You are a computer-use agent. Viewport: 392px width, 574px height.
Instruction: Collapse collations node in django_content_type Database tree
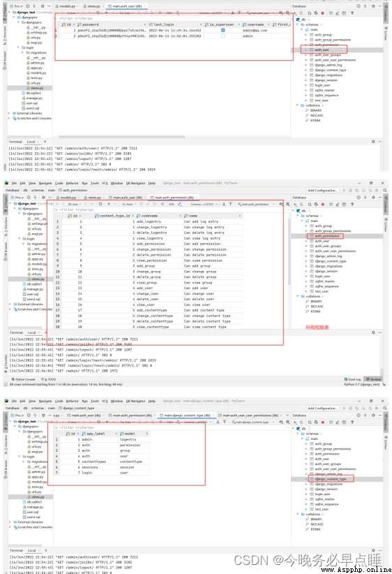coord(297,515)
